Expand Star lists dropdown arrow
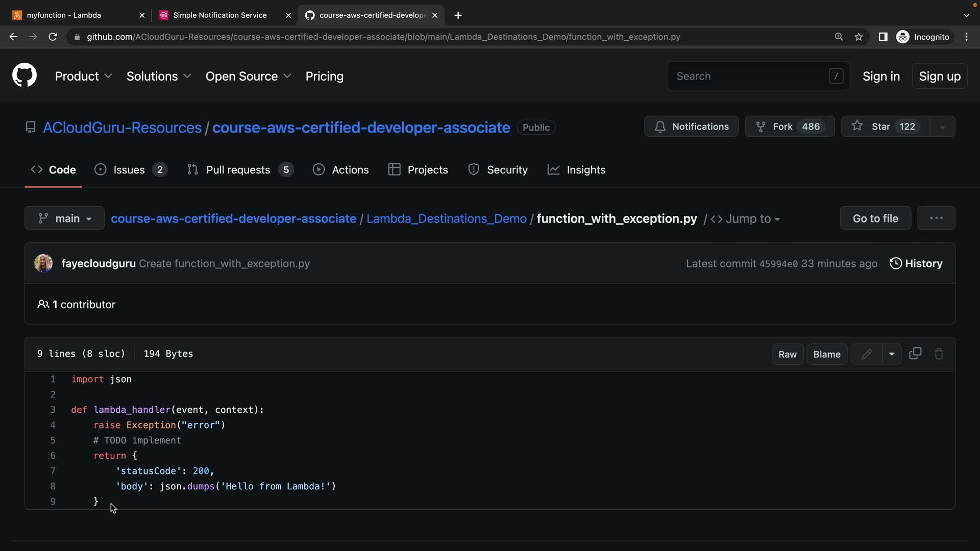The height and width of the screenshot is (551, 980). click(x=942, y=127)
